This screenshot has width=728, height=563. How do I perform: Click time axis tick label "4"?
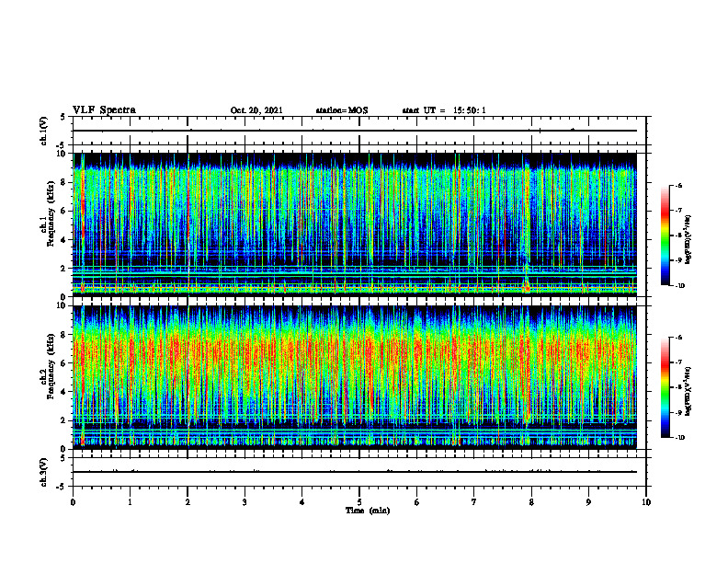301,502
